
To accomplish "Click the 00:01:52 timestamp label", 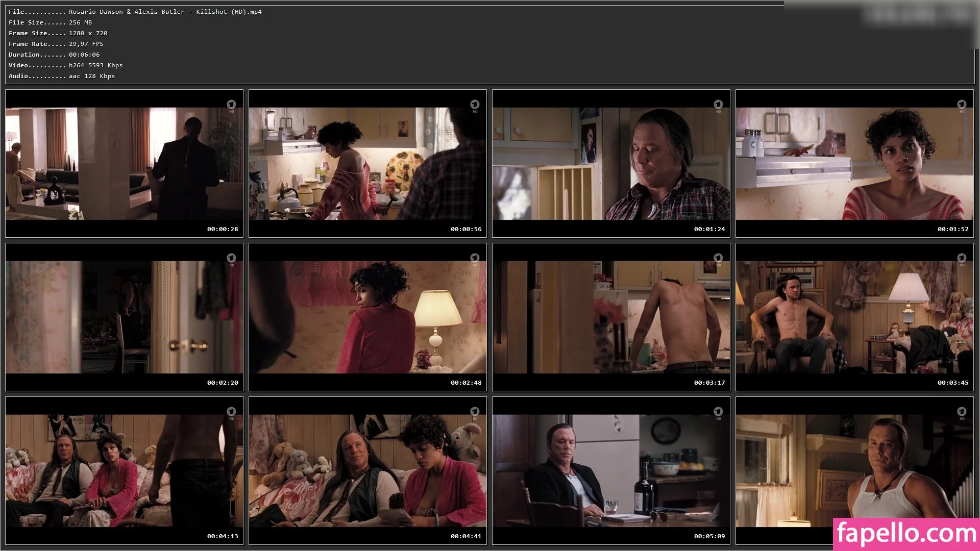I will [952, 229].
